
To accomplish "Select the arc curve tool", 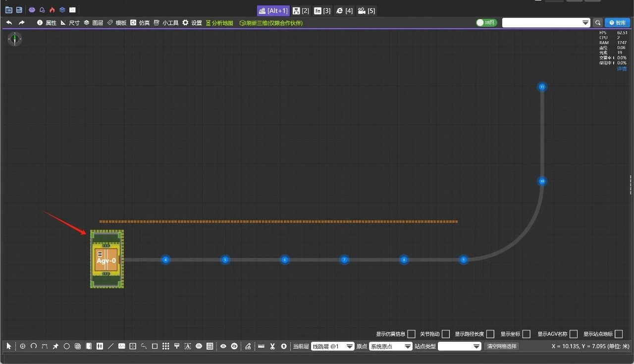I will (x=34, y=346).
